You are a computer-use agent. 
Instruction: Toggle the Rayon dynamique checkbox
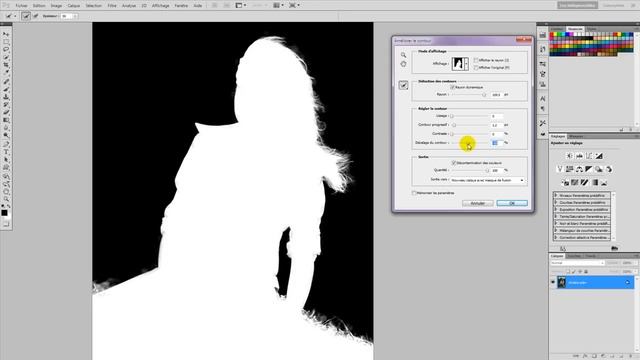pos(452,87)
